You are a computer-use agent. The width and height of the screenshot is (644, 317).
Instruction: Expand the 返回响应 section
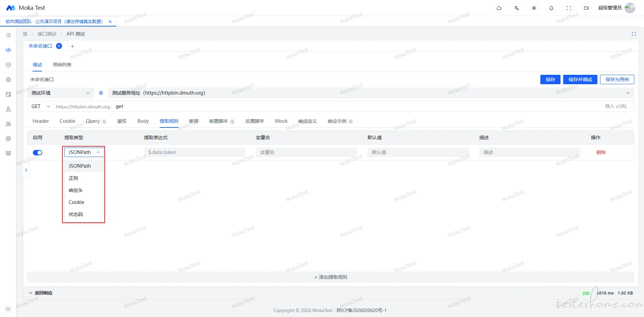tap(41, 293)
